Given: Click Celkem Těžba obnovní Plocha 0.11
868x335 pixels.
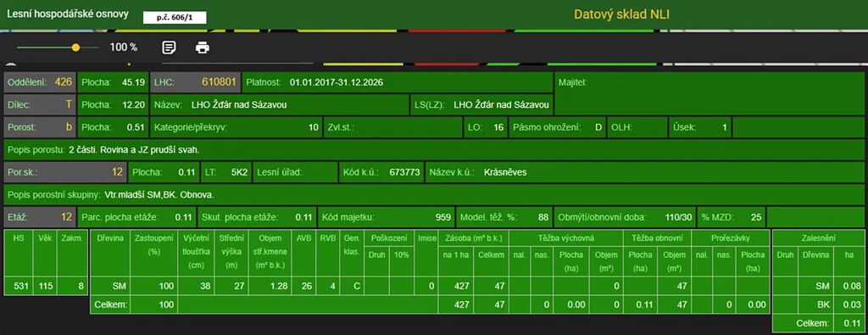Looking at the screenshot, I should (641, 305).
